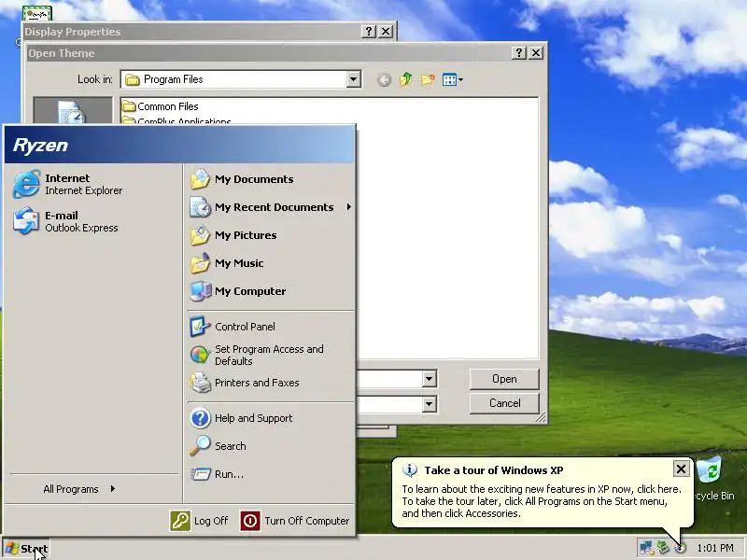Screen dimensions: 747x560
Task: Click Help button on Display Properties title bar
Action: [x=368, y=32]
